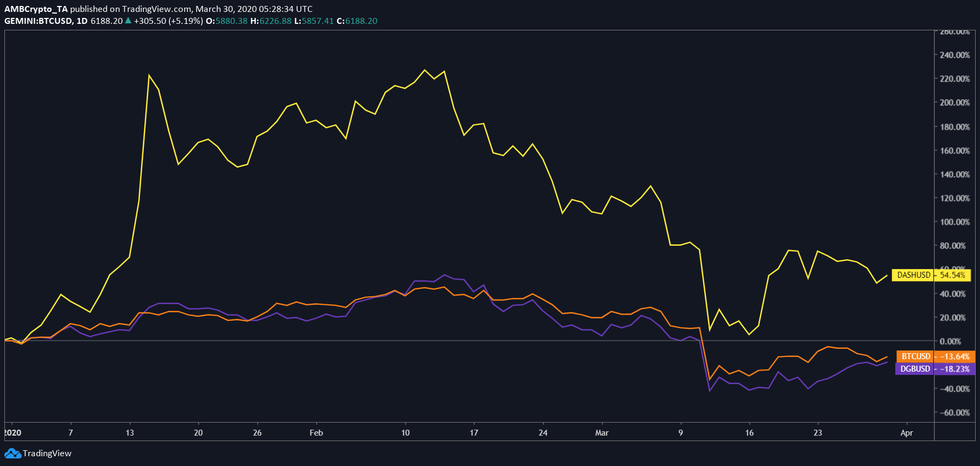Click the DGBUSD purple price label
Image resolution: width=980 pixels, height=466 pixels.
pyautogui.click(x=915, y=369)
